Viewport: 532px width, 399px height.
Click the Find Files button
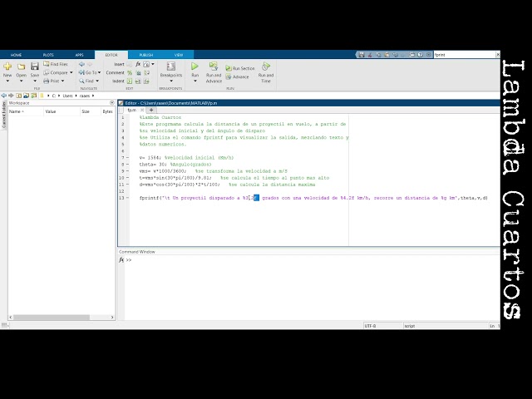coord(56,64)
